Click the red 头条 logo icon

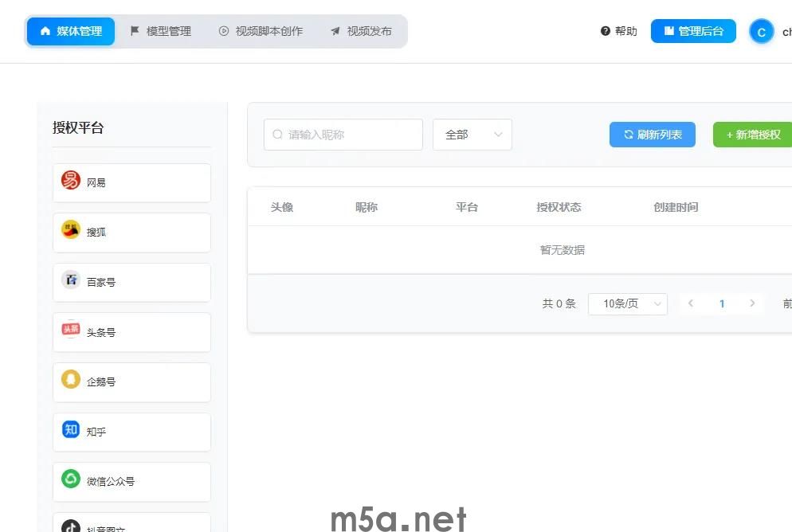coord(71,329)
